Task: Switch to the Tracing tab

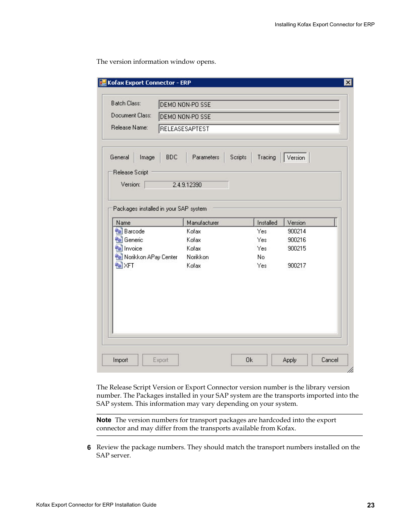Action: point(266,157)
